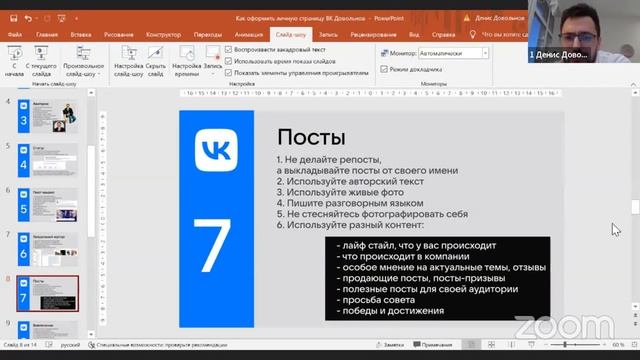Click the slide editor vertical scrollbar thumb
The width and height of the screenshot is (640, 360).
(635, 207)
